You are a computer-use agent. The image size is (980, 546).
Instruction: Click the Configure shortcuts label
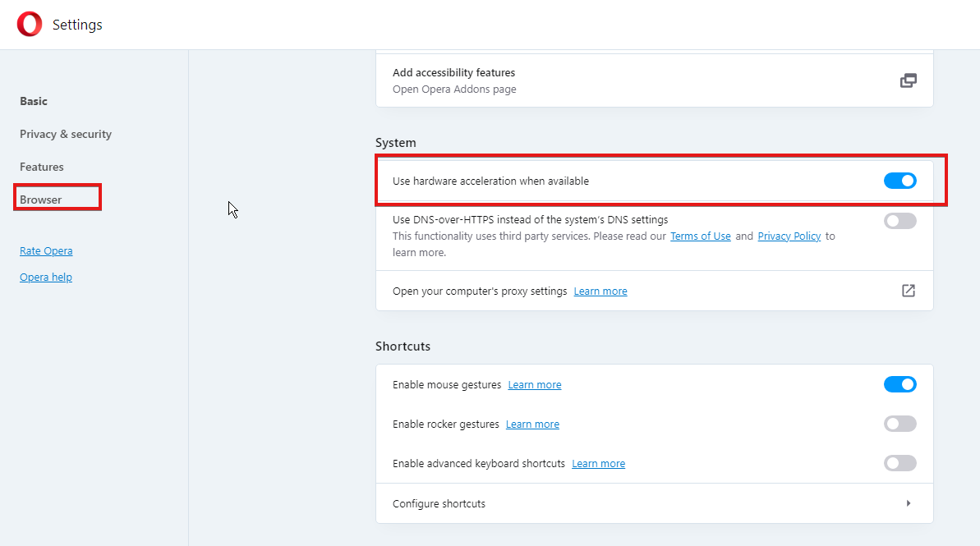(439, 503)
